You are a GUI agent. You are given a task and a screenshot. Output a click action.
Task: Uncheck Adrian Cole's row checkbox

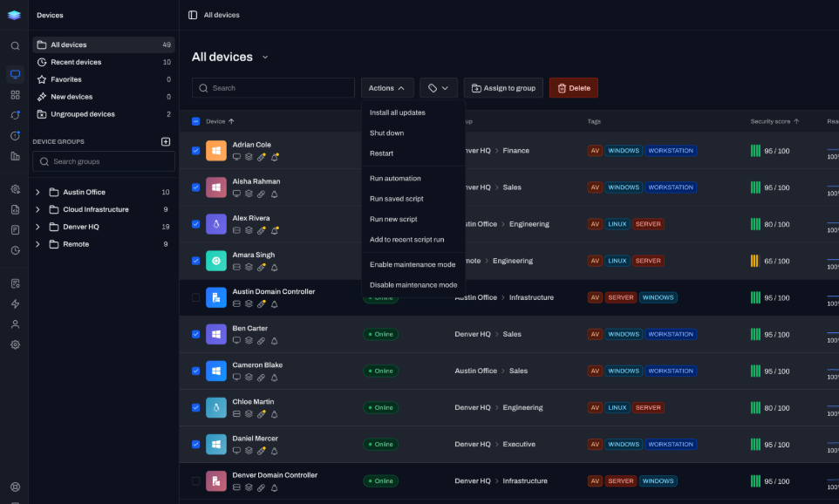(x=196, y=151)
